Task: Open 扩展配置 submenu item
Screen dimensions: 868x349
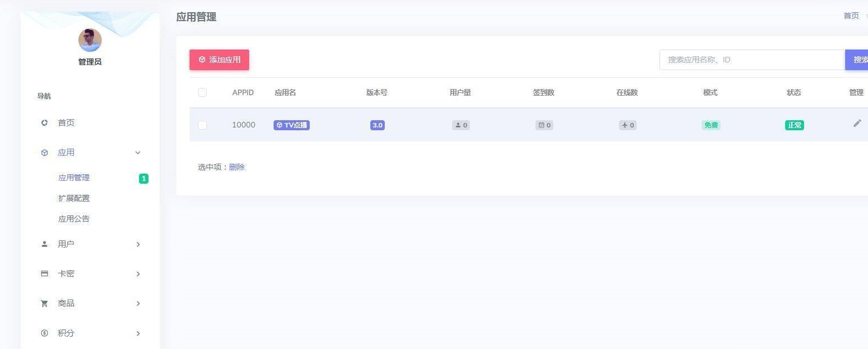Action: 74,198
